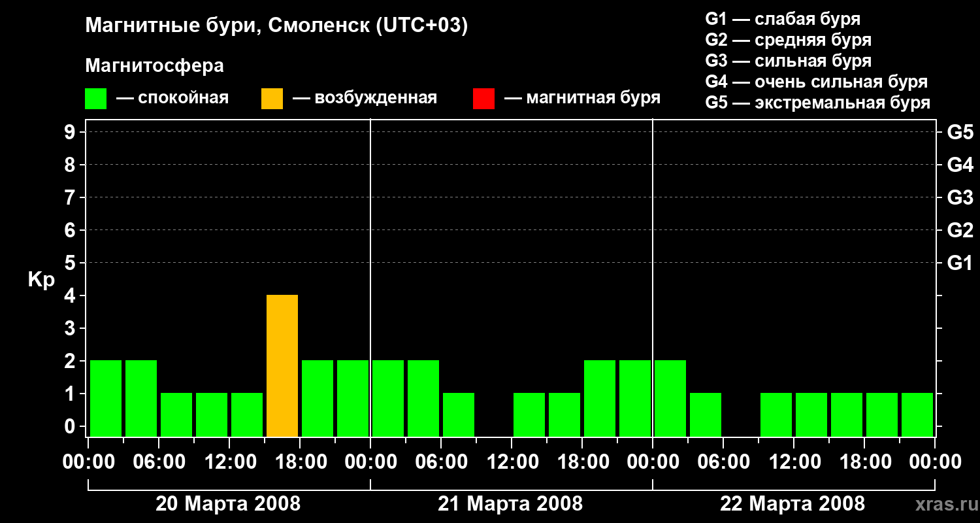The height and width of the screenshot is (523, 980).
Task: Click the orange 'возбужденная' legend swatch
Action: point(272,99)
